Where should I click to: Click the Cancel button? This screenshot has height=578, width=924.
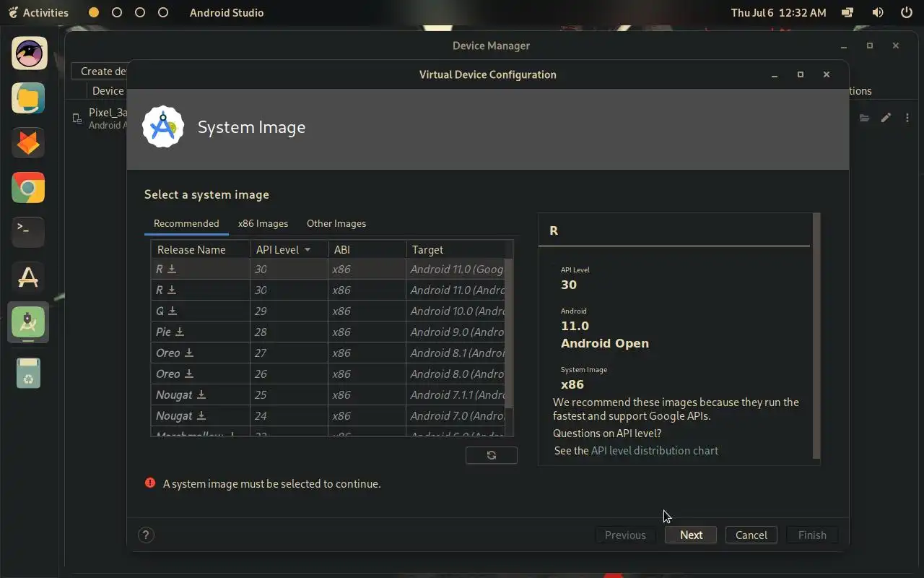click(x=751, y=535)
